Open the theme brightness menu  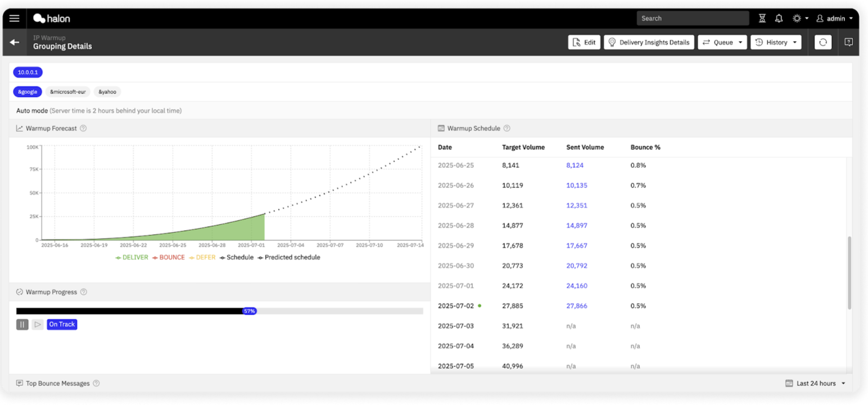(x=800, y=19)
